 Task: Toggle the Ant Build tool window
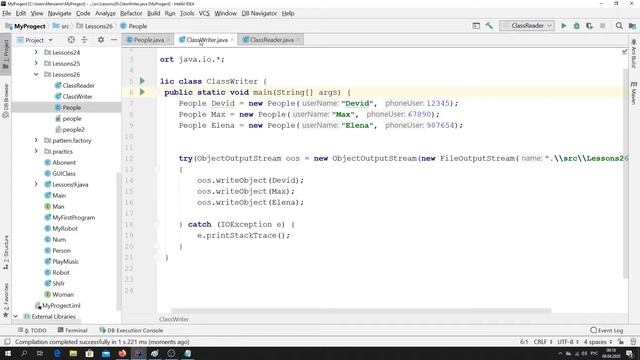pyautogui.click(x=633, y=53)
